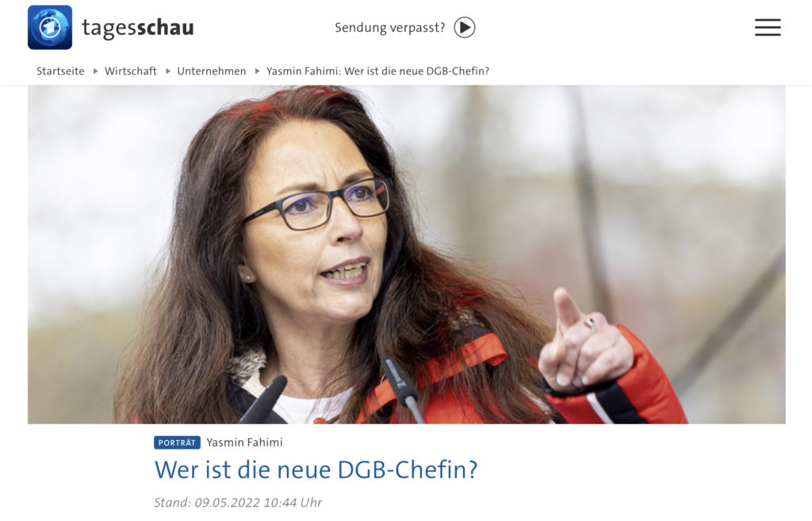Open Unternehmen breadcrumb section
Viewport: 812px width, 521px height.
click(x=211, y=71)
